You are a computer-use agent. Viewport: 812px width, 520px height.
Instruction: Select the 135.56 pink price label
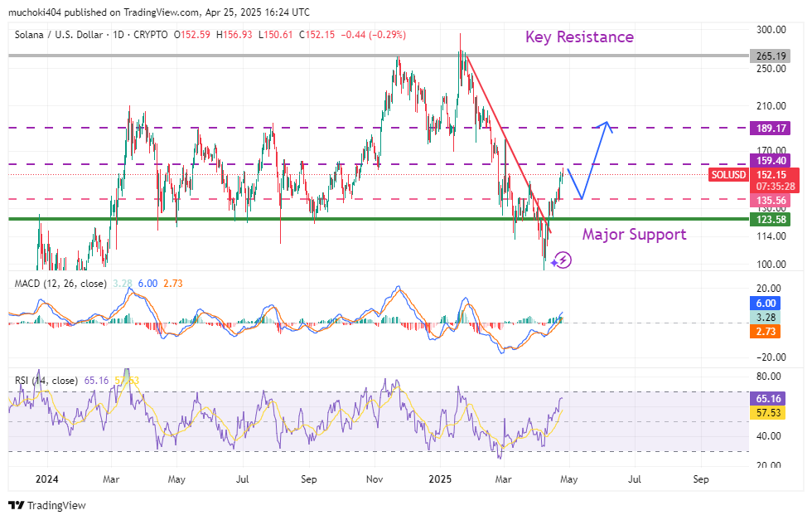[x=770, y=200]
